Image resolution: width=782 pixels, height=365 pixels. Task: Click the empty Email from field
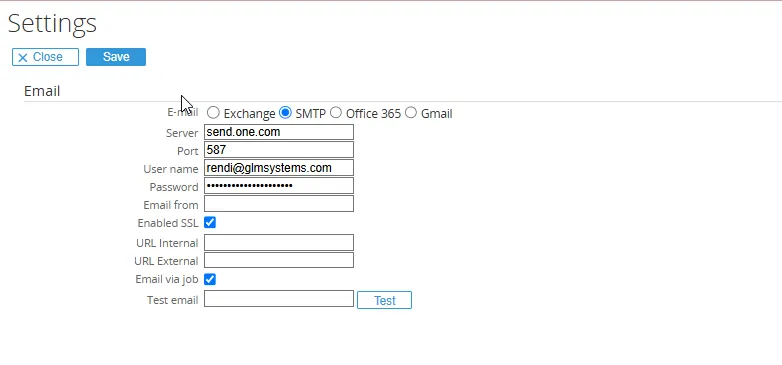click(279, 204)
